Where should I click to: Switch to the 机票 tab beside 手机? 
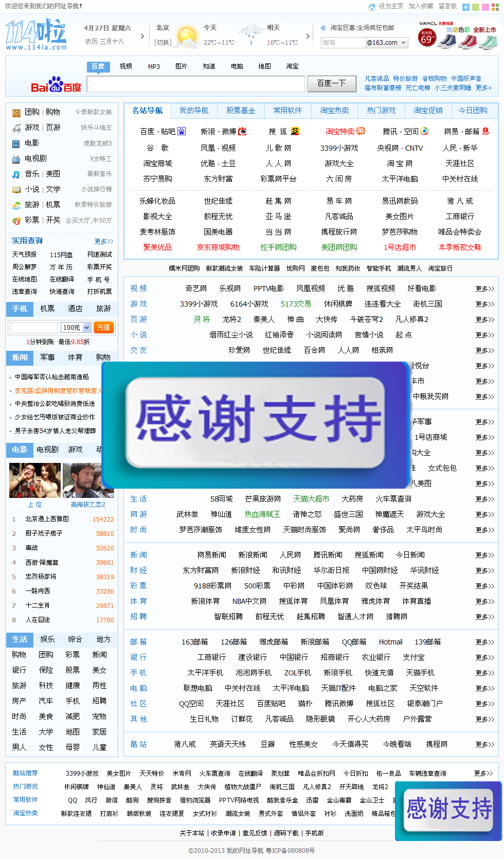point(47,309)
